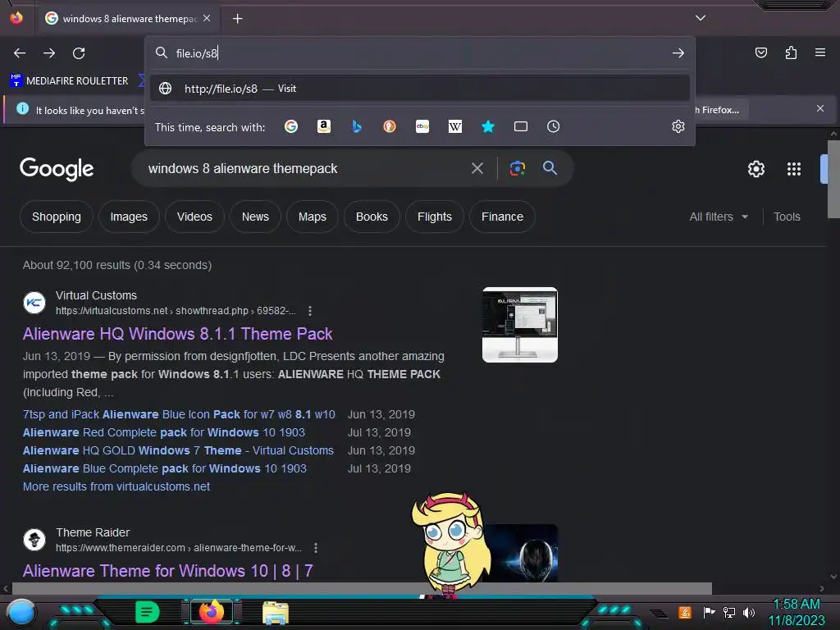The height and width of the screenshot is (630, 840).
Task: Open the list all tabs dropdown
Action: coord(701,18)
